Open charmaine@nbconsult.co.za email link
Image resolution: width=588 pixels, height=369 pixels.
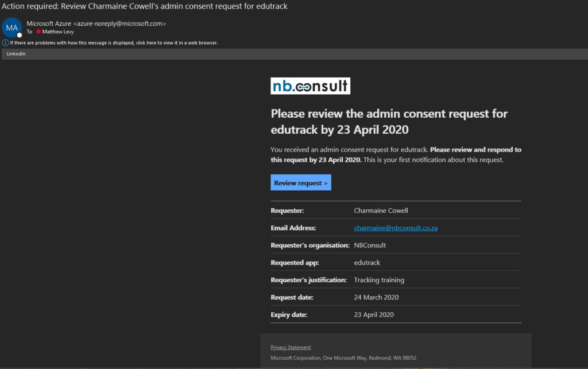click(x=396, y=228)
